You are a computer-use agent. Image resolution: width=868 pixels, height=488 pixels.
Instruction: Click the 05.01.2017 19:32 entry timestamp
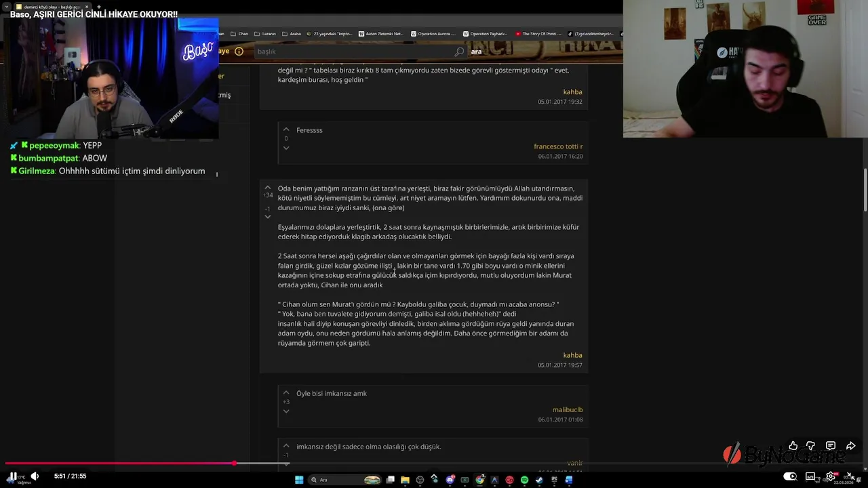click(x=560, y=102)
